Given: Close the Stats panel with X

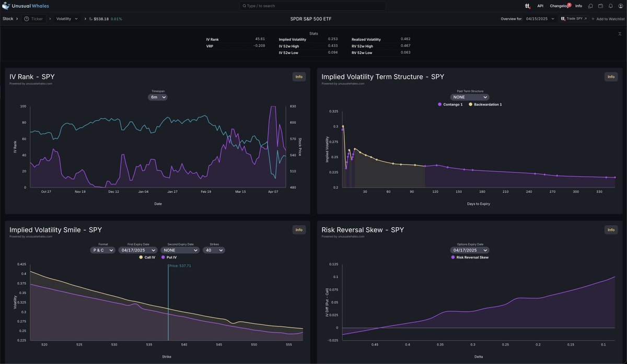Looking at the screenshot, I should (620, 33).
